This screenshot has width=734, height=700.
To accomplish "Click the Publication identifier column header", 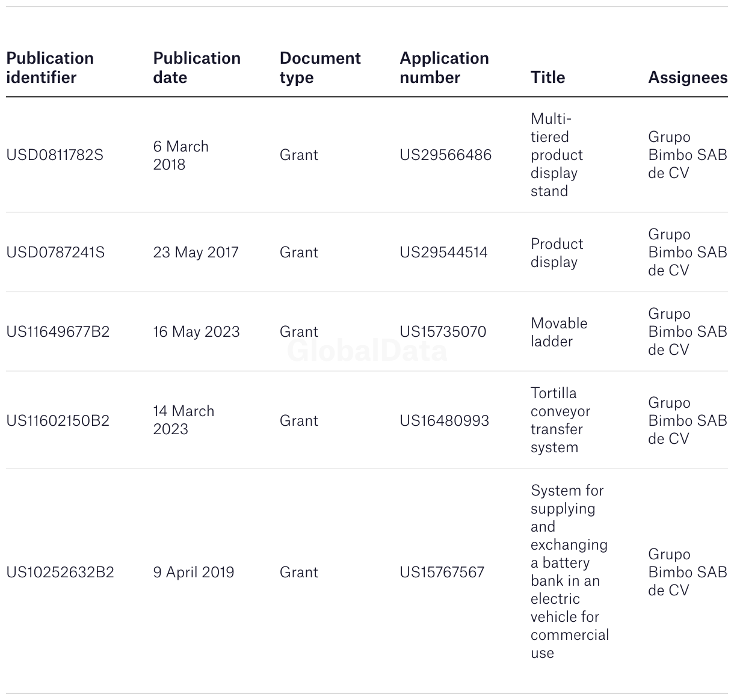I will 50,67.
